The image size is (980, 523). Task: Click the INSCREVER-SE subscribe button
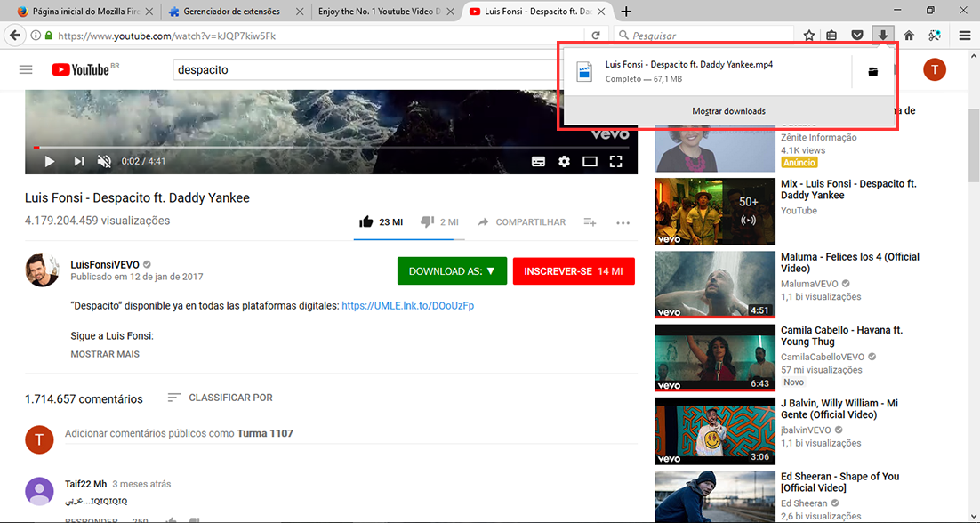pos(574,271)
